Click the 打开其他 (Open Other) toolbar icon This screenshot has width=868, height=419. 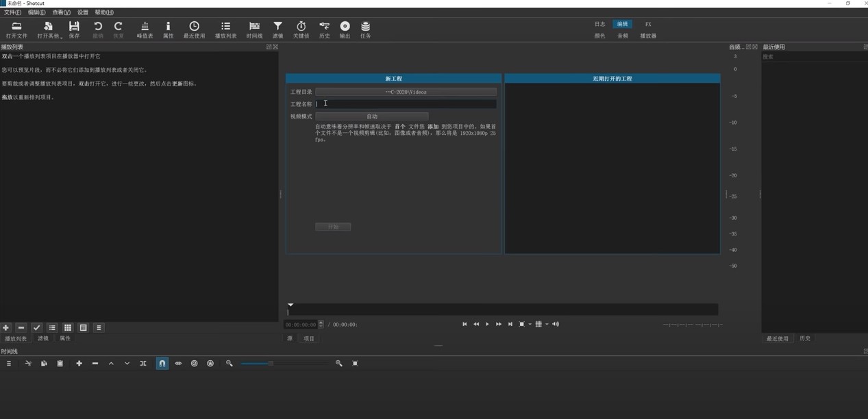49,29
